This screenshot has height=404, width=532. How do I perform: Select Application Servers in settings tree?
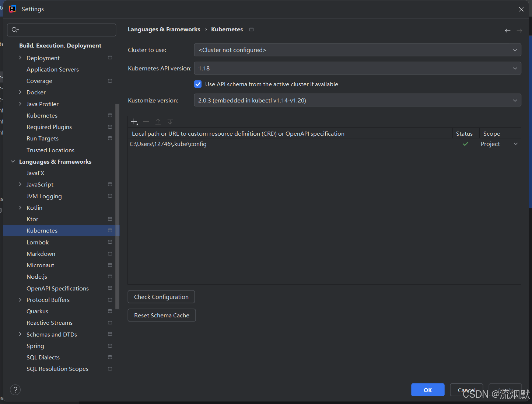click(53, 69)
